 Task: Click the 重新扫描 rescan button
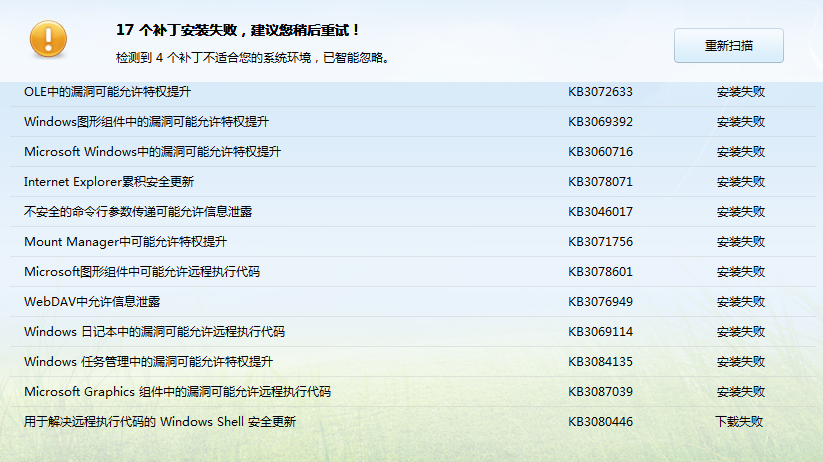tap(729, 46)
